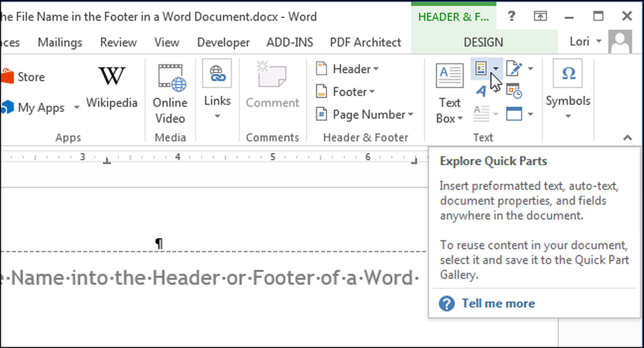
Task: Open the Signature Line dropdown arrow
Action: tap(530, 69)
